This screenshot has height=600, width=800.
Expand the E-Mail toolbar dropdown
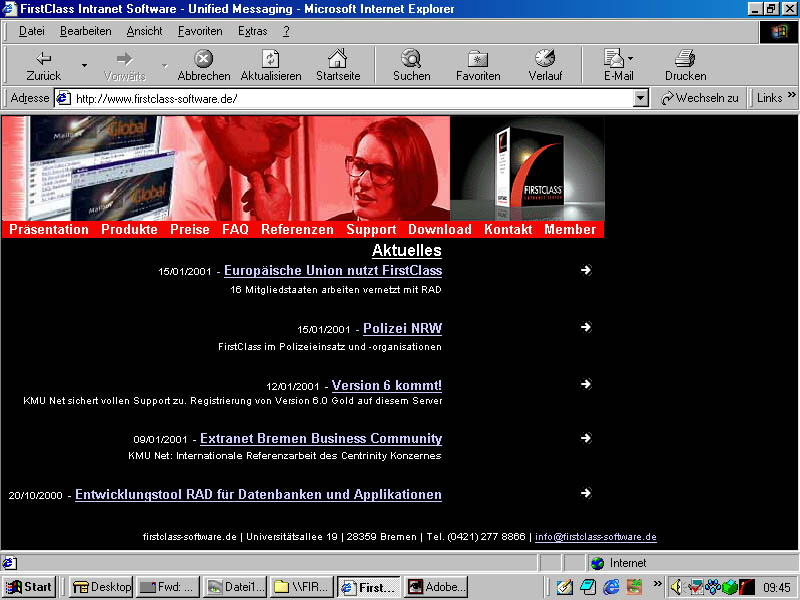(631, 59)
